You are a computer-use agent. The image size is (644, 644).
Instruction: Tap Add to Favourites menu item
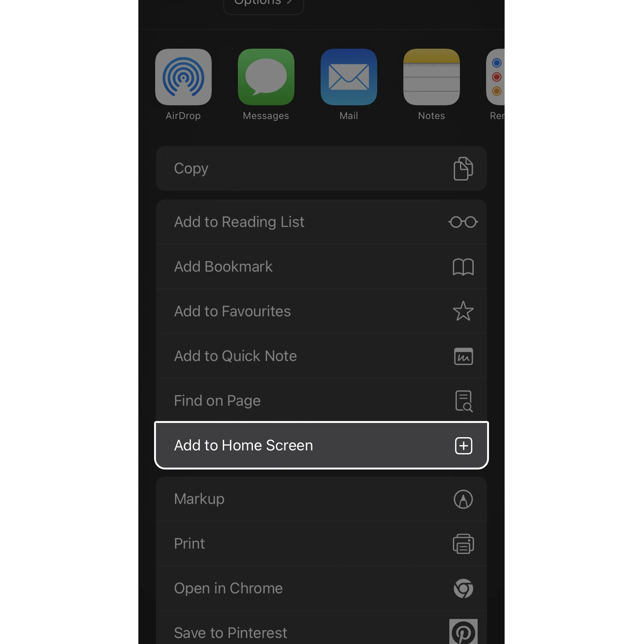(321, 311)
